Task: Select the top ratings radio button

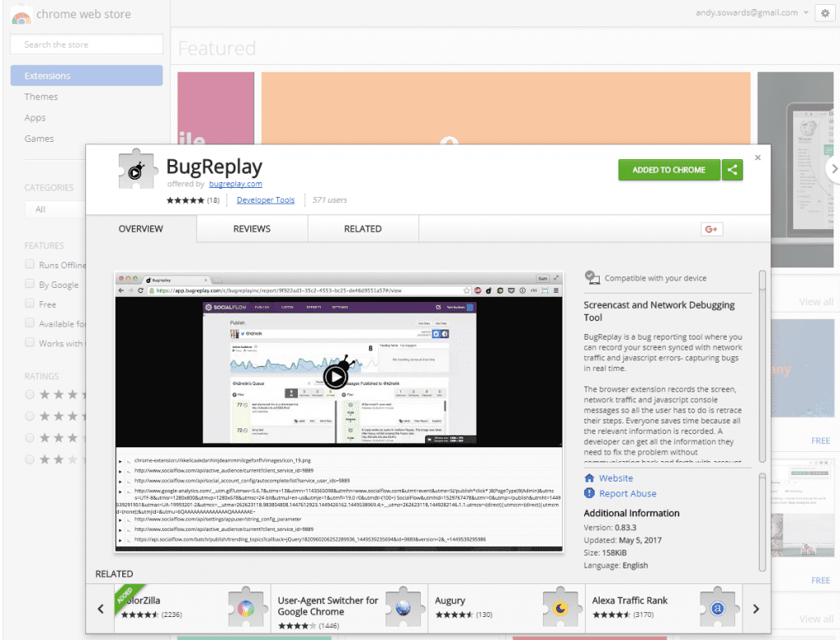Action: point(30,395)
